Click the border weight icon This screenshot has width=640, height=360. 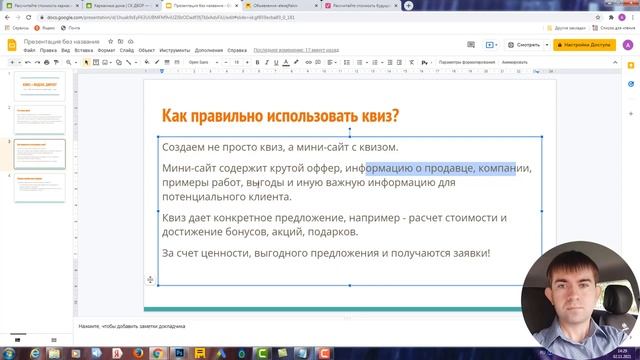click(x=167, y=62)
